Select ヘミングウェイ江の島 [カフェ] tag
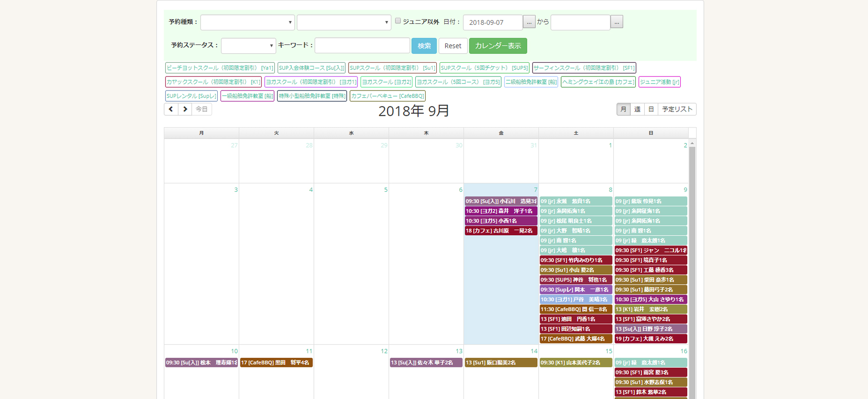The width and height of the screenshot is (868, 399). click(x=598, y=82)
